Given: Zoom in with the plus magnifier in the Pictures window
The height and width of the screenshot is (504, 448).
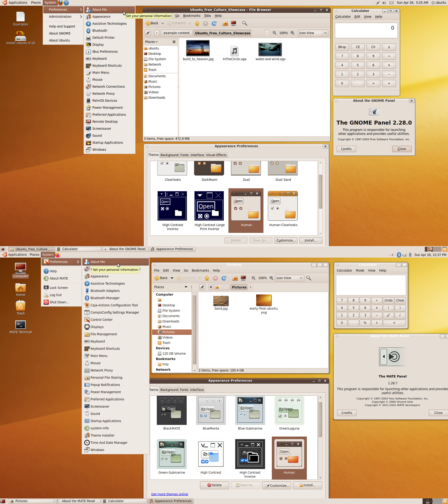Looking at the screenshot, I should coord(271,278).
